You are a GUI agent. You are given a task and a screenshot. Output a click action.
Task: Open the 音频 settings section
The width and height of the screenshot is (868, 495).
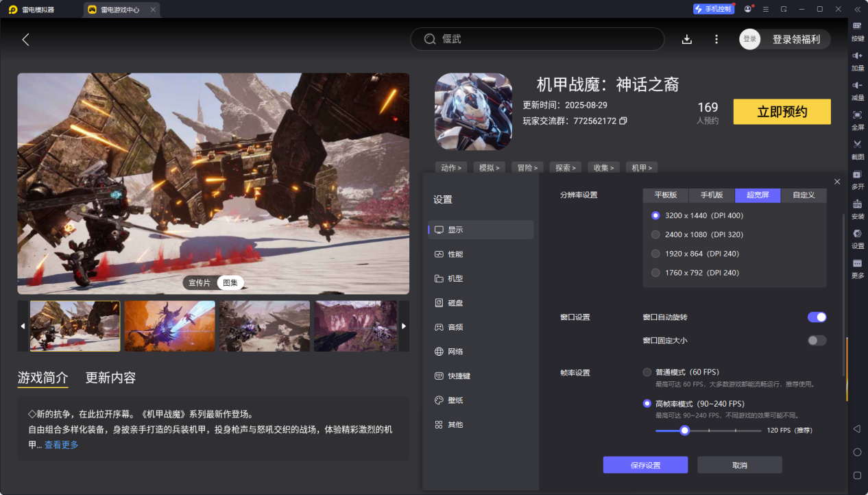coord(481,328)
